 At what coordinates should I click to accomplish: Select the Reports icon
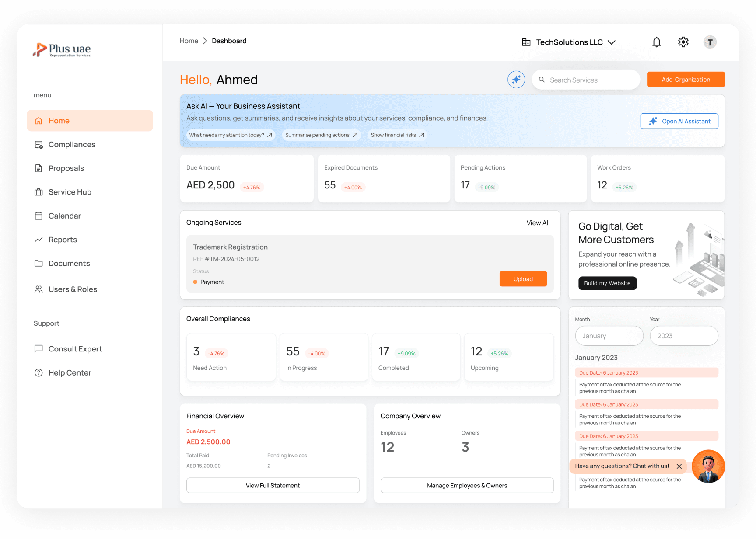(x=38, y=240)
